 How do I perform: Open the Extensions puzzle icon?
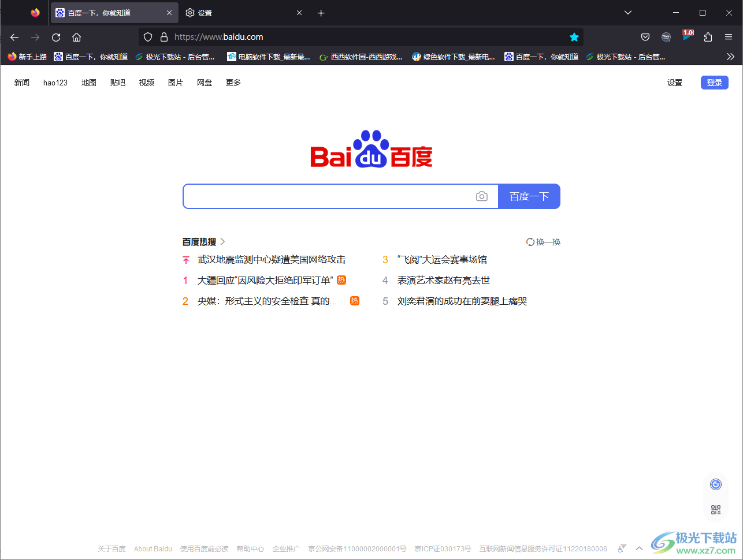(708, 37)
